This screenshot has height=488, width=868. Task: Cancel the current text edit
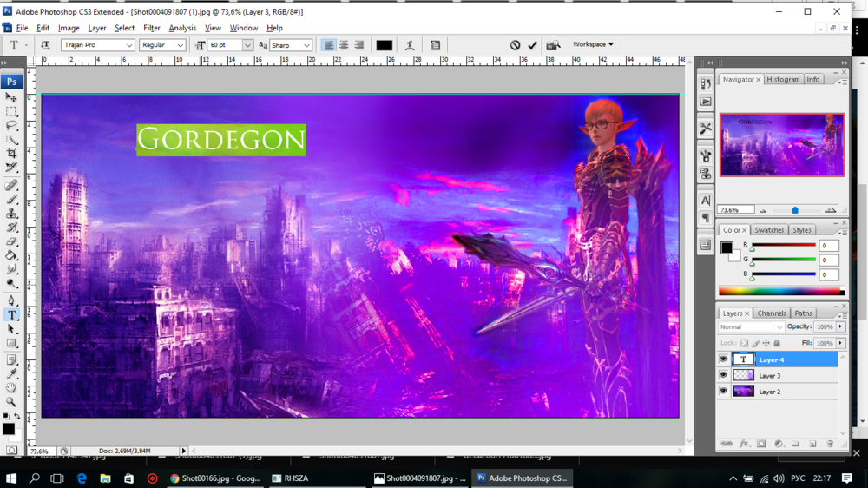click(x=515, y=45)
